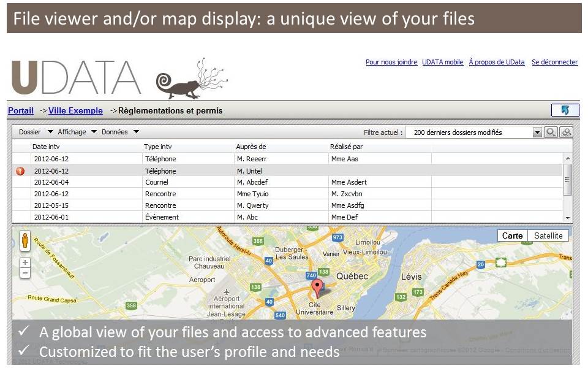
Task: Click the Se déconnecter link
Action: 554,62
